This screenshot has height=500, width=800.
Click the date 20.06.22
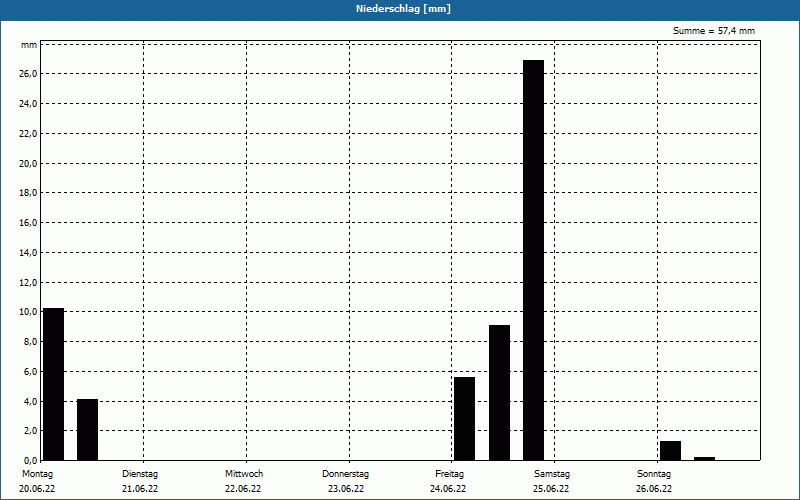pos(37,489)
